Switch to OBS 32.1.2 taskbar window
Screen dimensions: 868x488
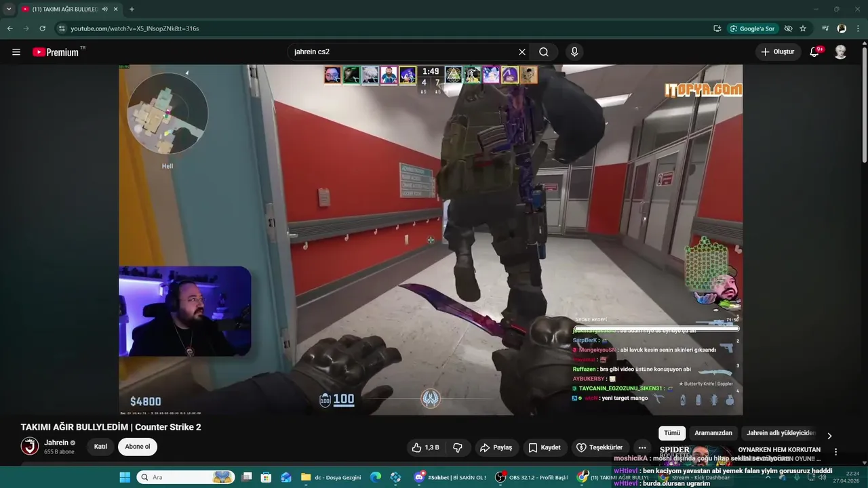(532, 477)
